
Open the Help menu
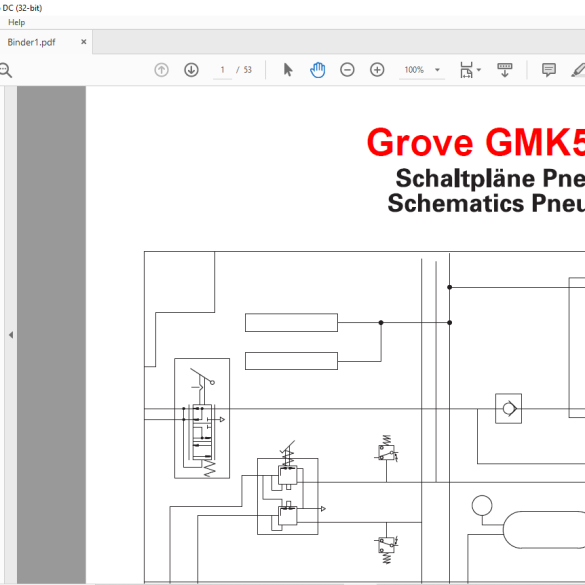(16, 22)
